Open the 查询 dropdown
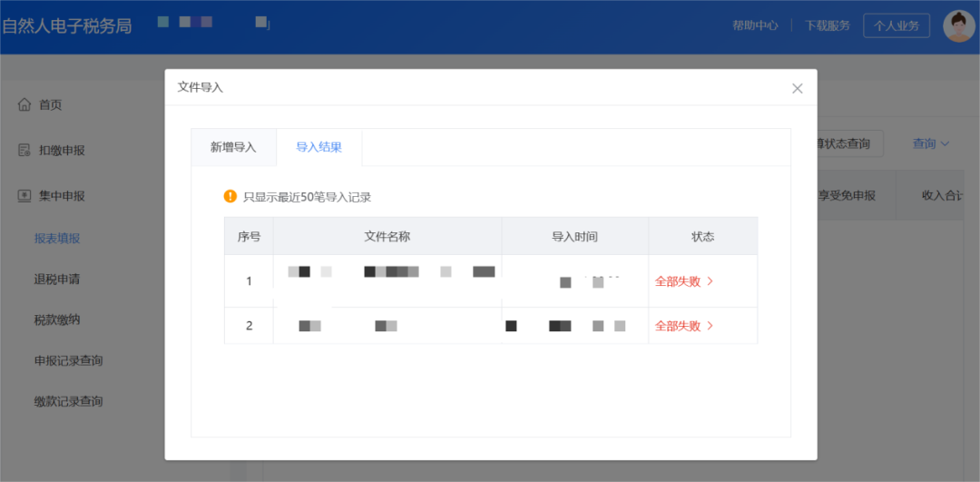Viewport: 980px width, 482px height. coord(930,143)
